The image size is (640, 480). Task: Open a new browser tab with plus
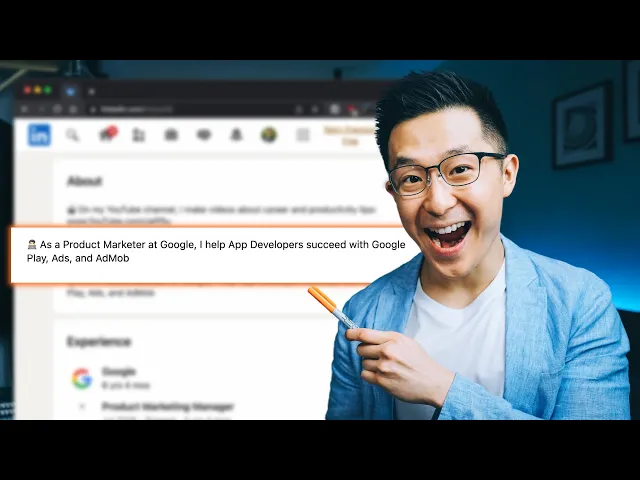tap(91, 91)
